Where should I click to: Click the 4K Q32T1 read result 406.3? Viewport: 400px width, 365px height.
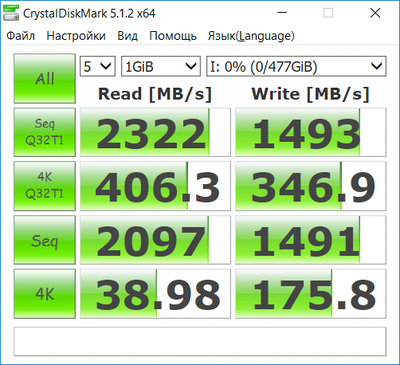[155, 186]
